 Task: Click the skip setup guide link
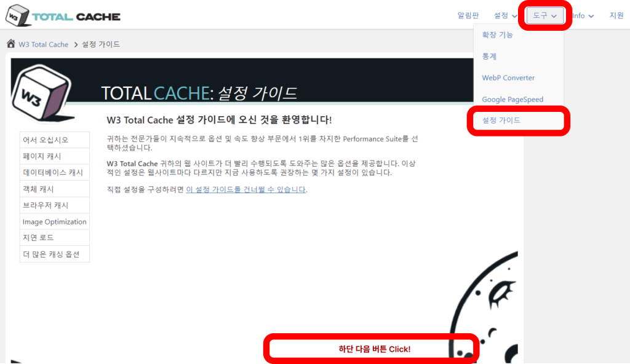click(x=245, y=189)
